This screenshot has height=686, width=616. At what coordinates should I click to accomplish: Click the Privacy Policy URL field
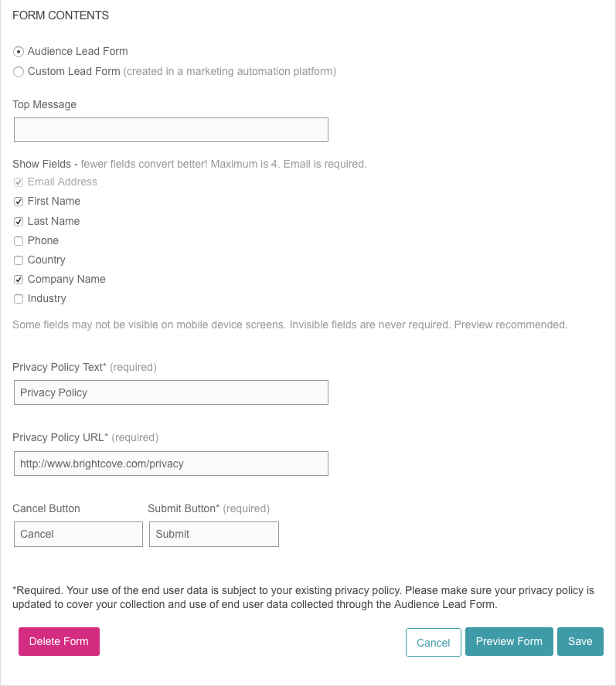point(171,464)
